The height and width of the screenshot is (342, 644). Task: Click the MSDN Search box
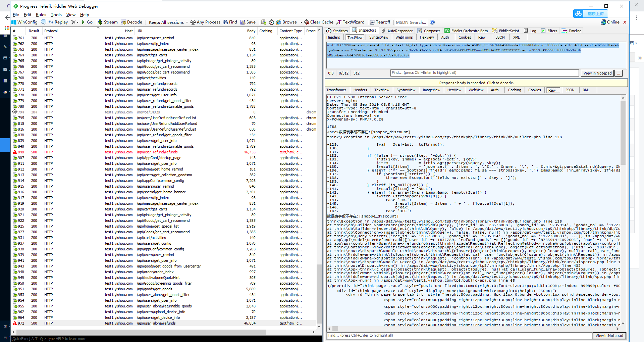click(411, 22)
